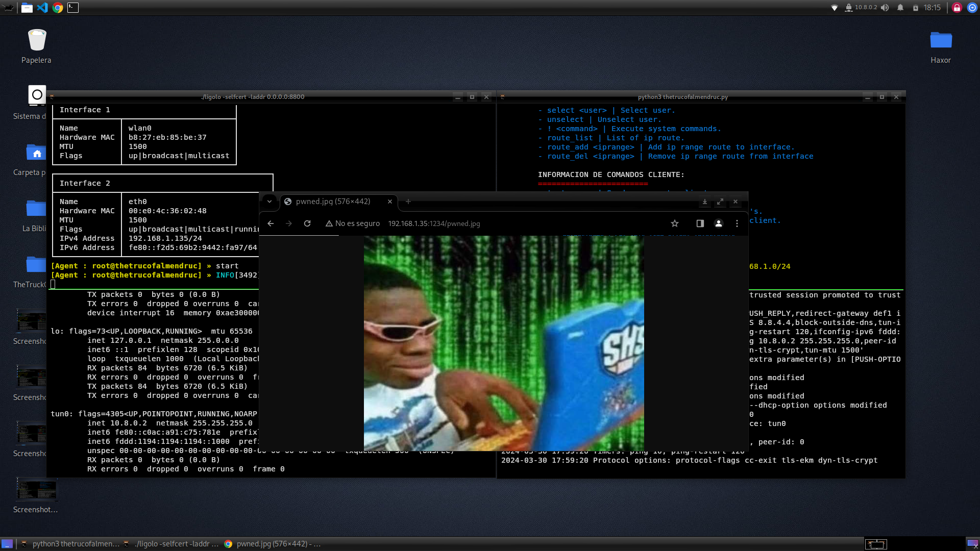The height and width of the screenshot is (551, 980).
Task: Click the bottom-right panel display icon
Action: pyautogui.click(x=973, y=544)
